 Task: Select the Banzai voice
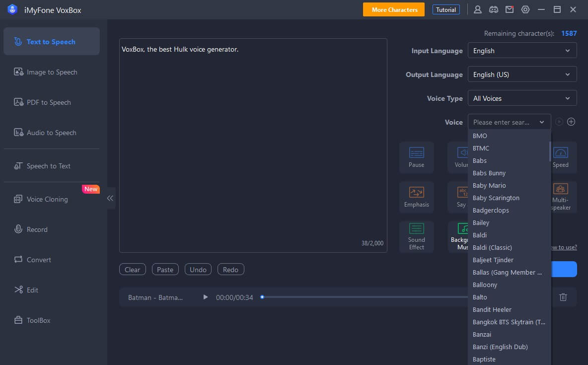[x=509, y=334]
